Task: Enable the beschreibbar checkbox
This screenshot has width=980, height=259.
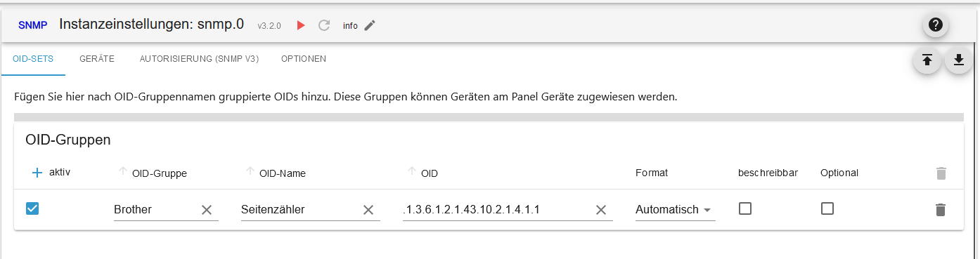Action: (x=745, y=208)
